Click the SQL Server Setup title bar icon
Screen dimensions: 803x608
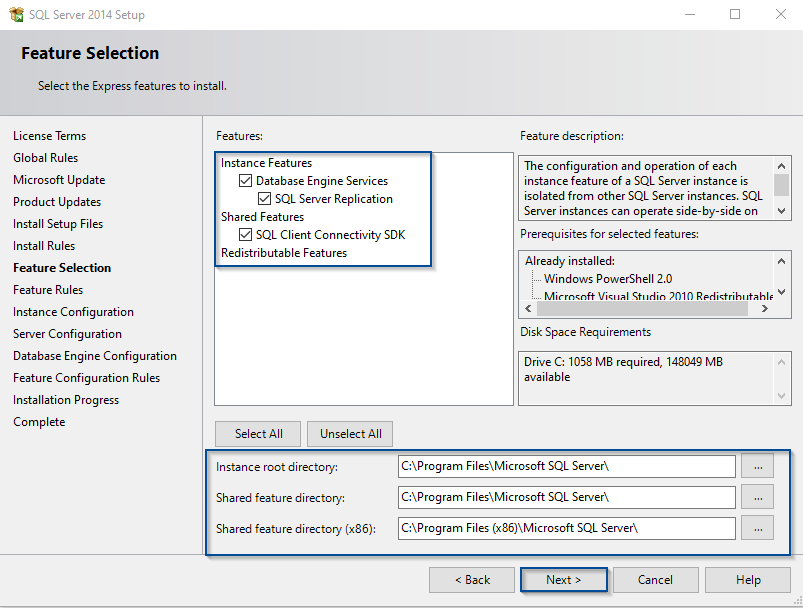click(x=15, y=15)
